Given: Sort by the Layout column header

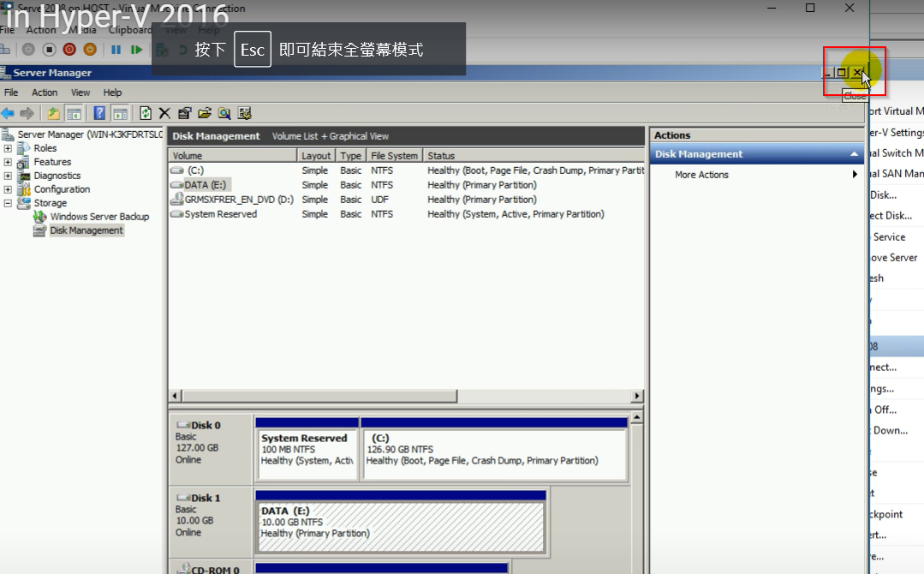Looking at the screenshot, I should 317,156.
